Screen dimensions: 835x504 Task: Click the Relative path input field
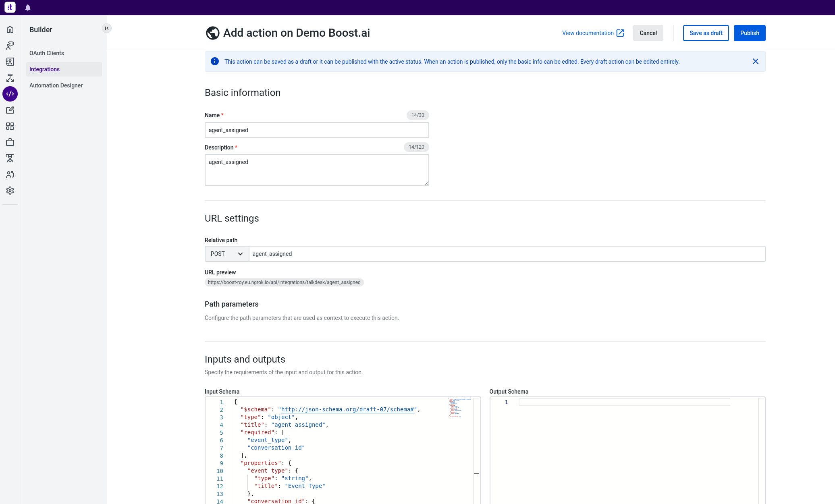tap(507, 254)
